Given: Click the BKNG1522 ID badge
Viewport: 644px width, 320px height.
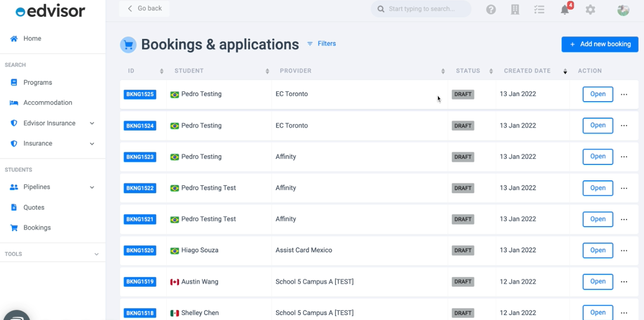Looking at the screenshot, I should (x=140, y=188).
